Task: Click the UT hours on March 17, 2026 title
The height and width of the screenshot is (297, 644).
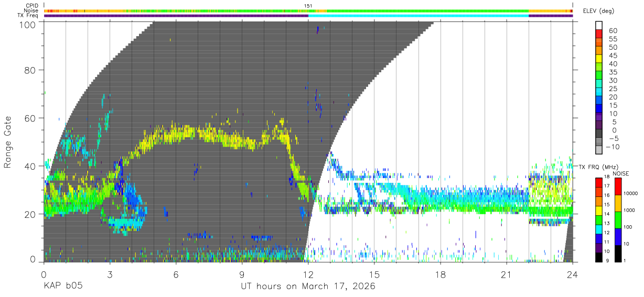Action: (x=308, y=287)
